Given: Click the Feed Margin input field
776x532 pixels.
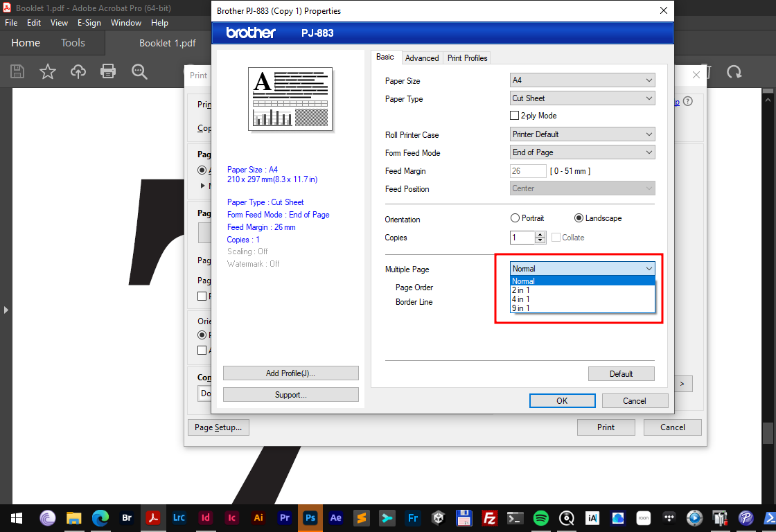Looking at the screenshot, I should click(528, 170).
